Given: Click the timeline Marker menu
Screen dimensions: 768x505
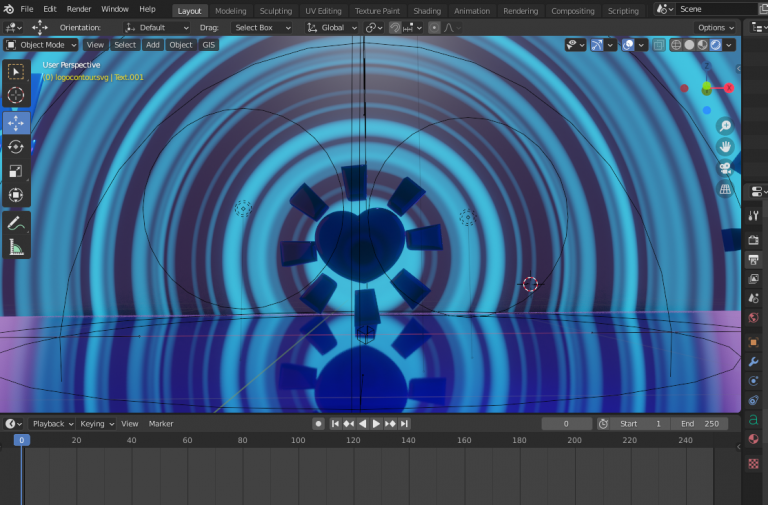Looking at the screenshot, I should pyautogui.click(x=161, y=424).
